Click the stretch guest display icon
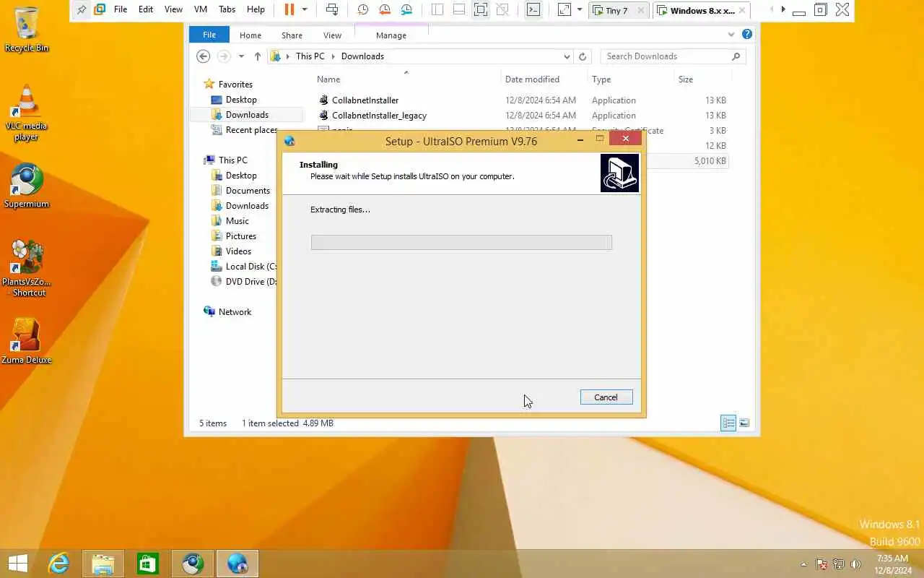Screen dimensions: 924x578 [565, 9]
